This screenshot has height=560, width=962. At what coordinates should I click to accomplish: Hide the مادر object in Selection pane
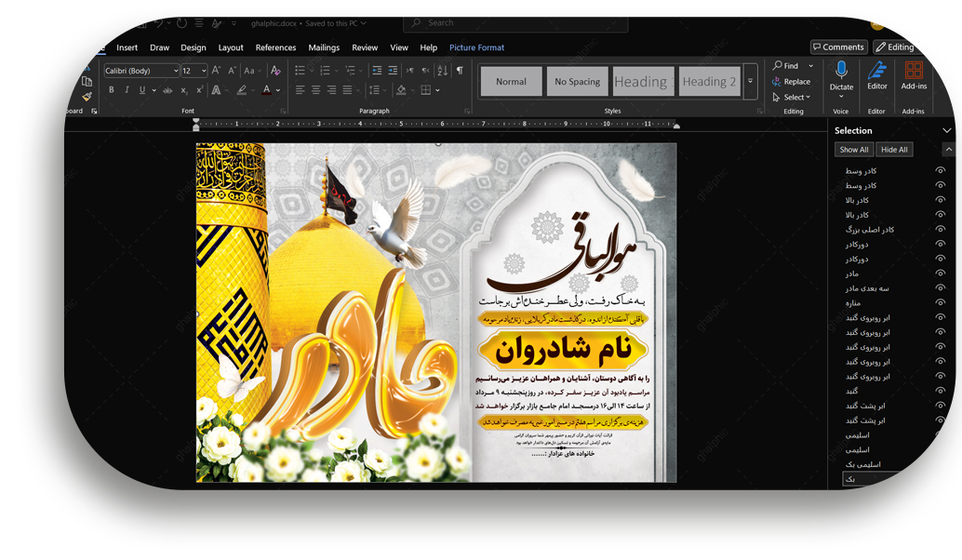pos(940,273)
